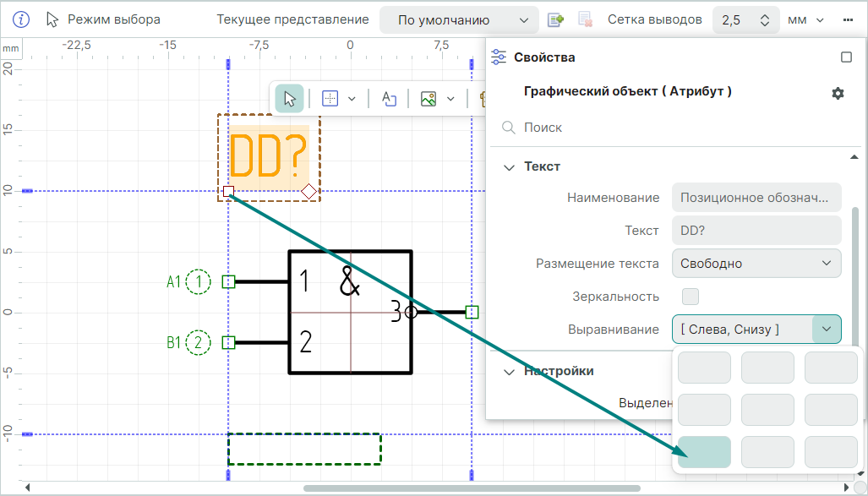Collapse the Настройки section
This screenshot has height=496, width=868.
point(509,371)
